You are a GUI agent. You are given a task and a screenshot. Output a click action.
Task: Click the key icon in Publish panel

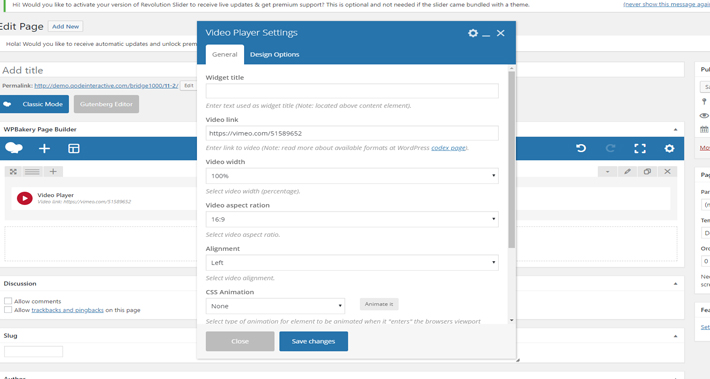coord(704,101)
